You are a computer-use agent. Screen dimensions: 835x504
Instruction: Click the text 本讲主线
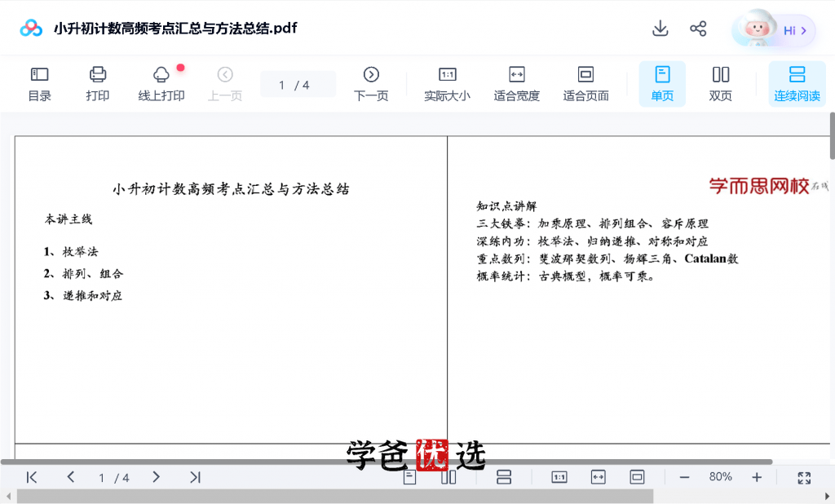(68, 219)
